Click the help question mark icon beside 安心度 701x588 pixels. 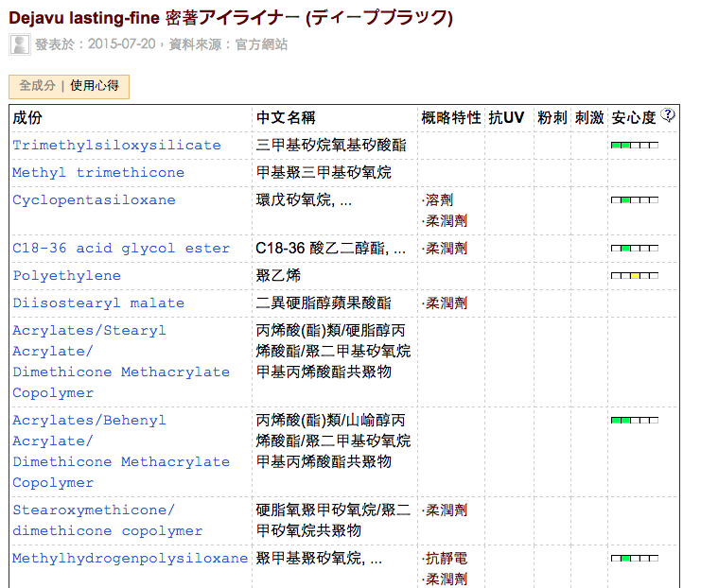(x=668, y=115)
